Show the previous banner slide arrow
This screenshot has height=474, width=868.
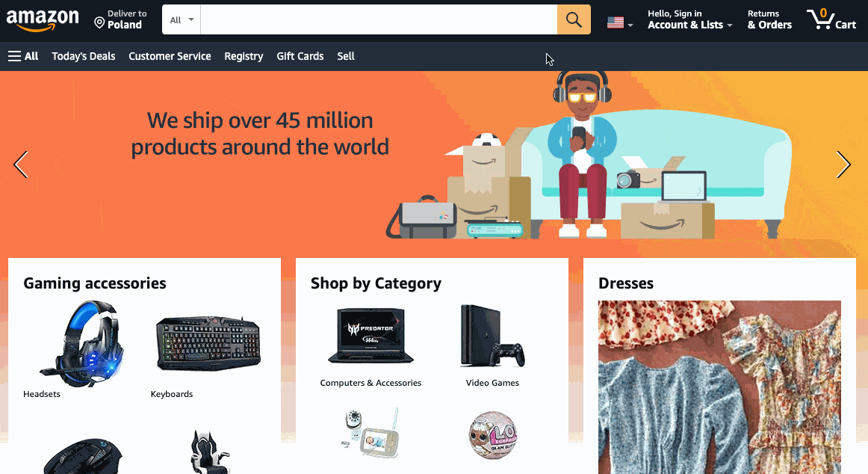21,164
